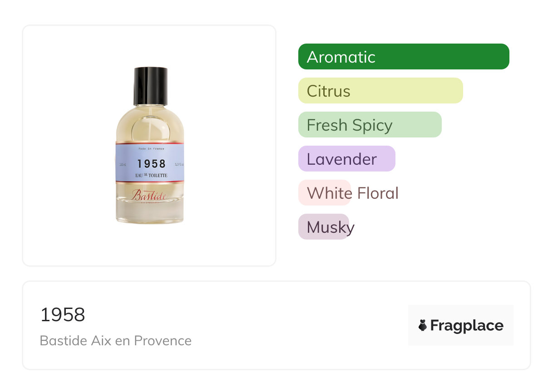553x392 pixels.
Task: Choose the purple Lavender accord bar
Action: point(346,159)
